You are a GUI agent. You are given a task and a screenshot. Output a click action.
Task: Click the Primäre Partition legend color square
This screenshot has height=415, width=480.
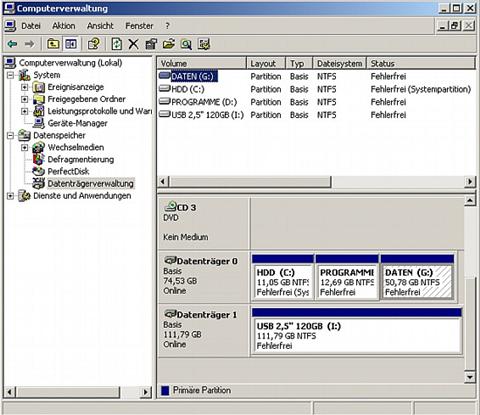click(165, 390)
